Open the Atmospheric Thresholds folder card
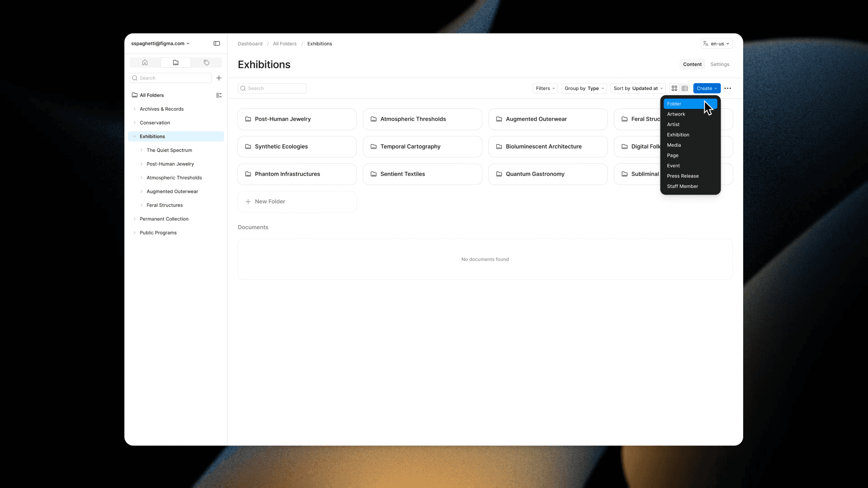The height and width of the screenshot is (488, 868). 422,119
